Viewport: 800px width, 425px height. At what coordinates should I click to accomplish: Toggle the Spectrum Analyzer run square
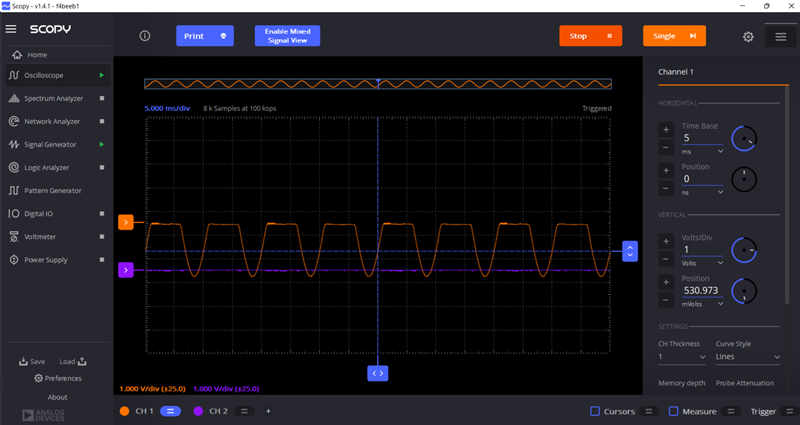pos(101,98)
